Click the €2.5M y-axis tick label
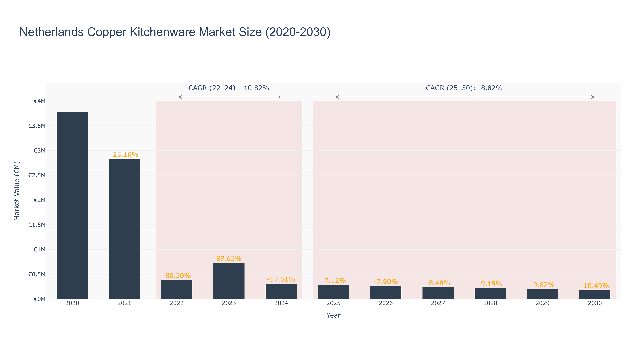644x345 pixels. [x=37, y=175]
